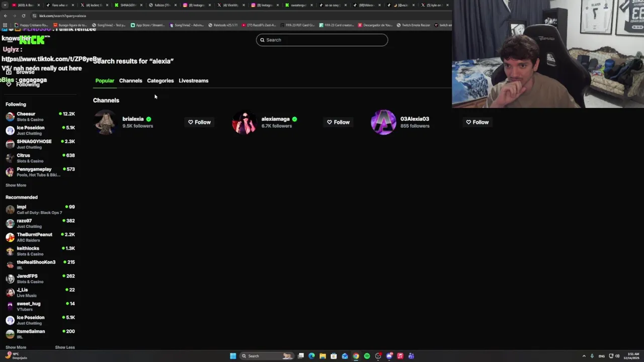Open impl avatar in Recommended list
644x362 pixels.
coord(10,210)
